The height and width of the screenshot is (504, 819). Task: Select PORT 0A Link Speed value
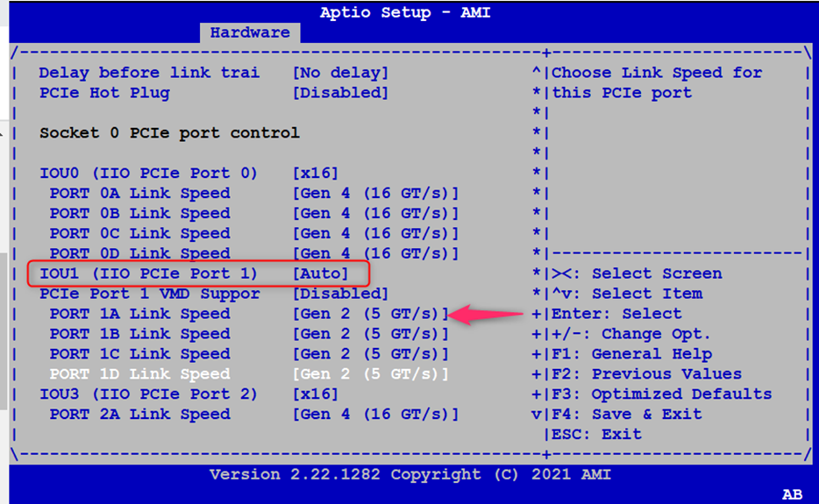[x=374, y=194]
